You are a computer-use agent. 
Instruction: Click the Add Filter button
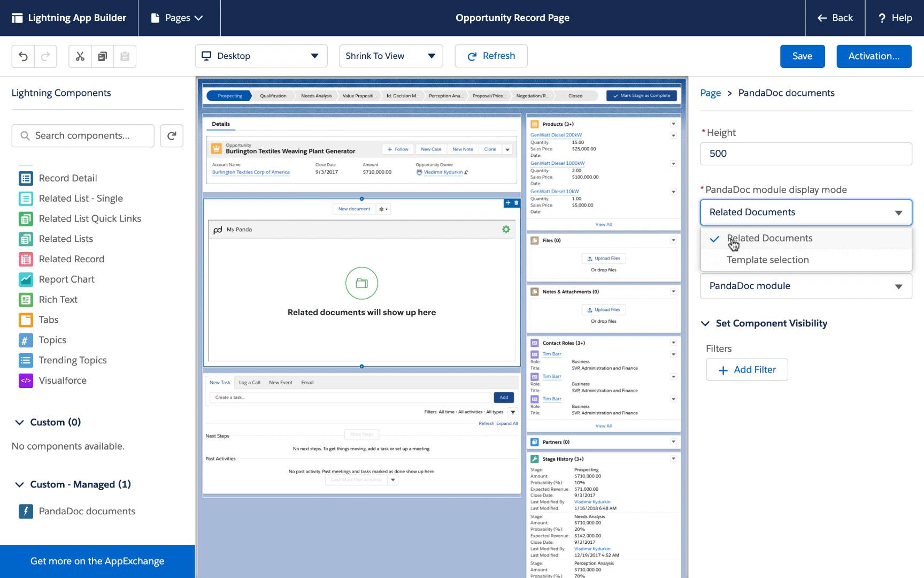[x=747, y=370]
